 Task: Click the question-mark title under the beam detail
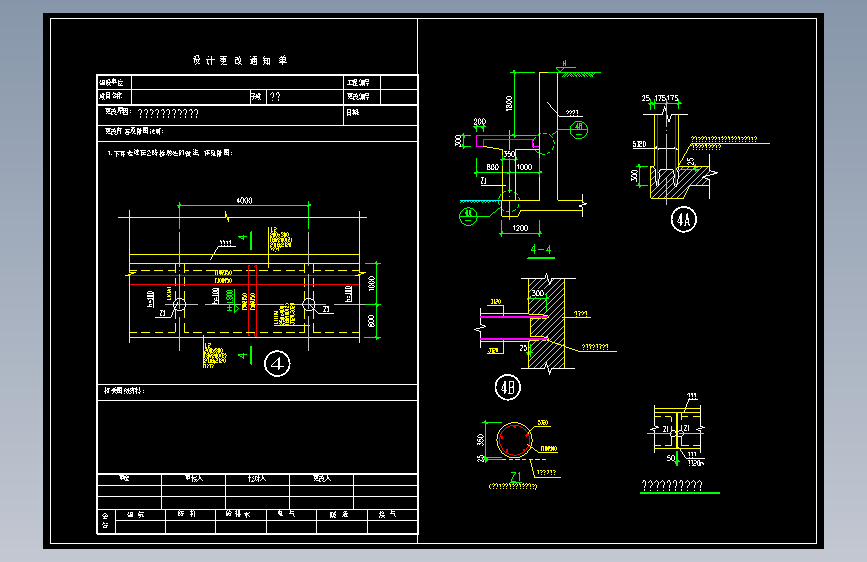(672, 485)
